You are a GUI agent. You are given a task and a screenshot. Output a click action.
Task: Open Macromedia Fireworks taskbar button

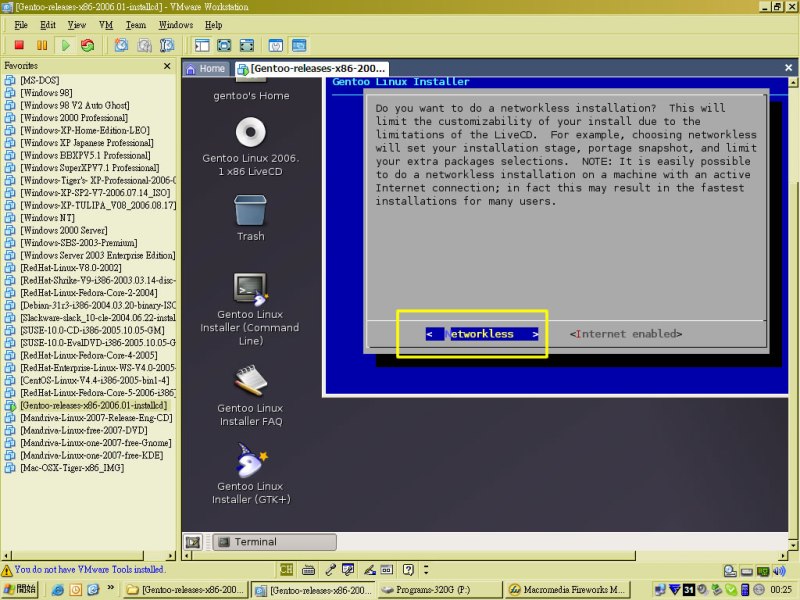point(567,589)
